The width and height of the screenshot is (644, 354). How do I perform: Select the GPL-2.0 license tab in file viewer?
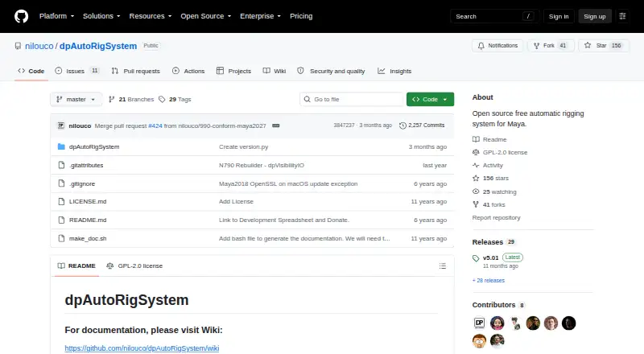(x=134, y=266)
